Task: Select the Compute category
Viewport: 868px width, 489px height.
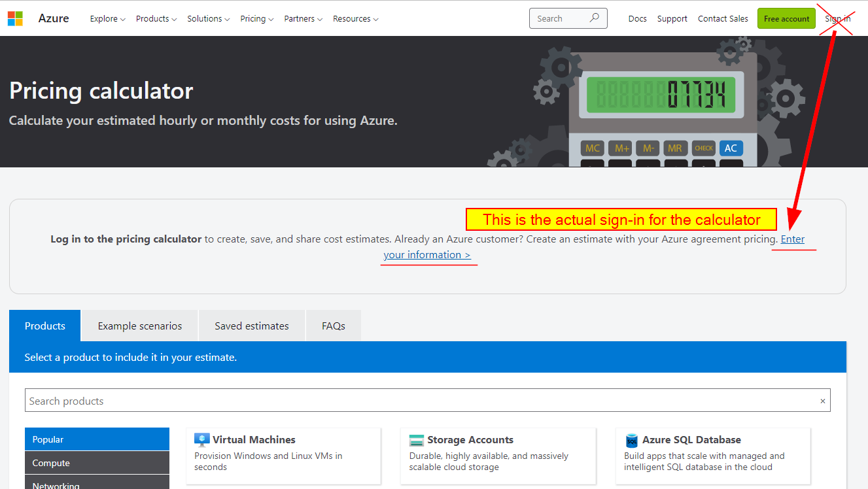Action: click(x=97, y=463)
